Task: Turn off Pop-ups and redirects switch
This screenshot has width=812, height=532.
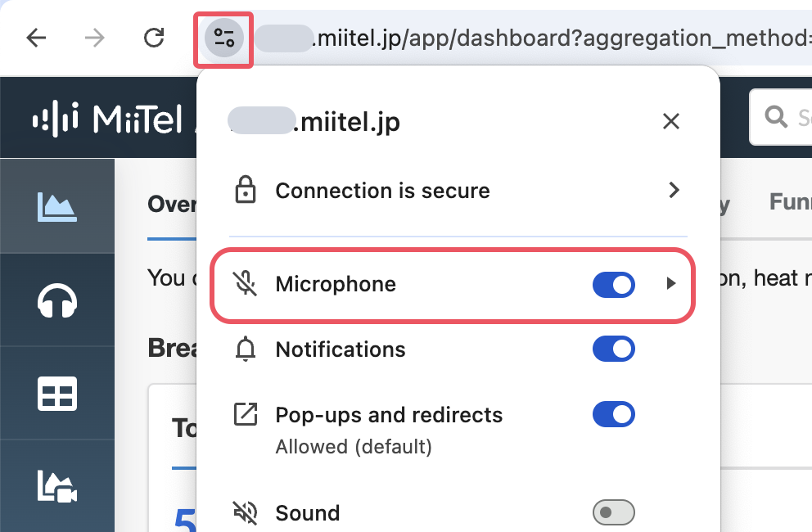Action: click(614, 414)
